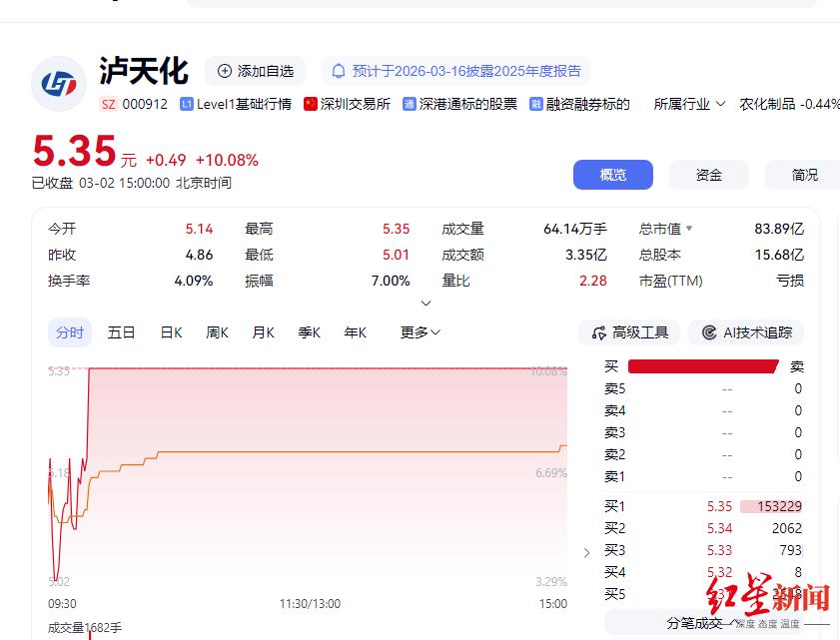Screen dimensions: 840x640
Task: Click the stock code 000912
Action: tap(145, 104)
